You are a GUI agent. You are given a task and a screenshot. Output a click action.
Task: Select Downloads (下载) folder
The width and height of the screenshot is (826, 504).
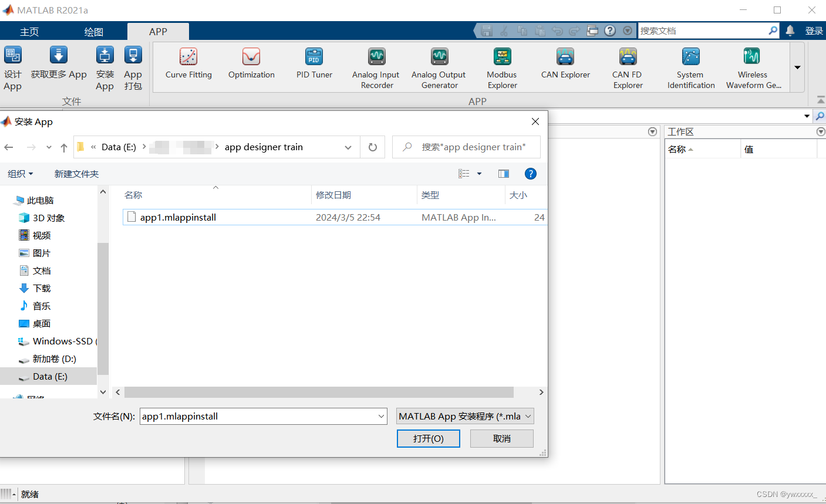tap(35, 288)
